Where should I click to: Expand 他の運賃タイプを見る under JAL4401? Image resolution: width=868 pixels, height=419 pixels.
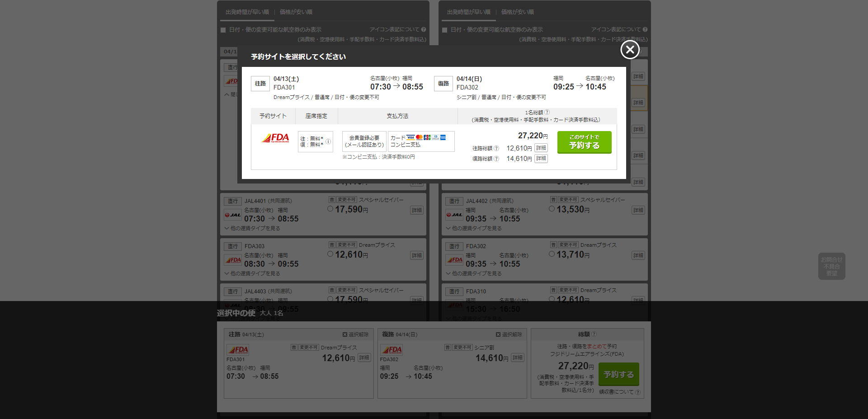[252, 228]
